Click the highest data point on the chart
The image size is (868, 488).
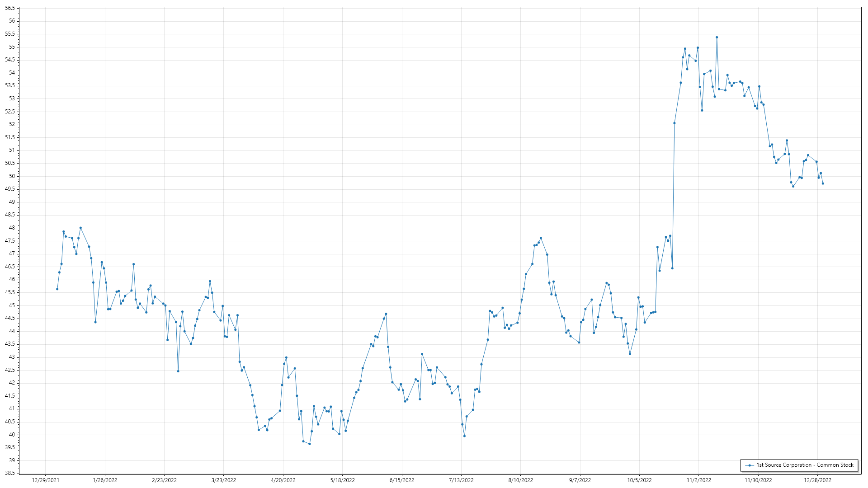pos(717,38)
